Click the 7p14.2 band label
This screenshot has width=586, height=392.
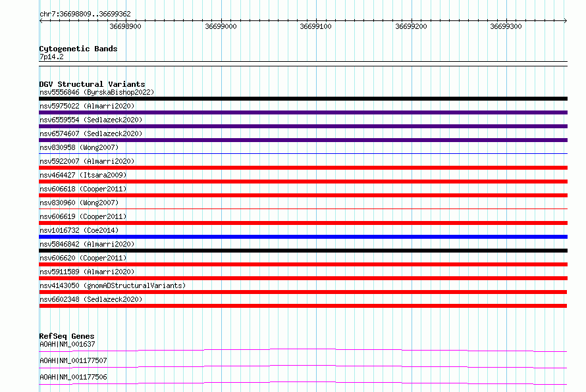click(51, 57)
